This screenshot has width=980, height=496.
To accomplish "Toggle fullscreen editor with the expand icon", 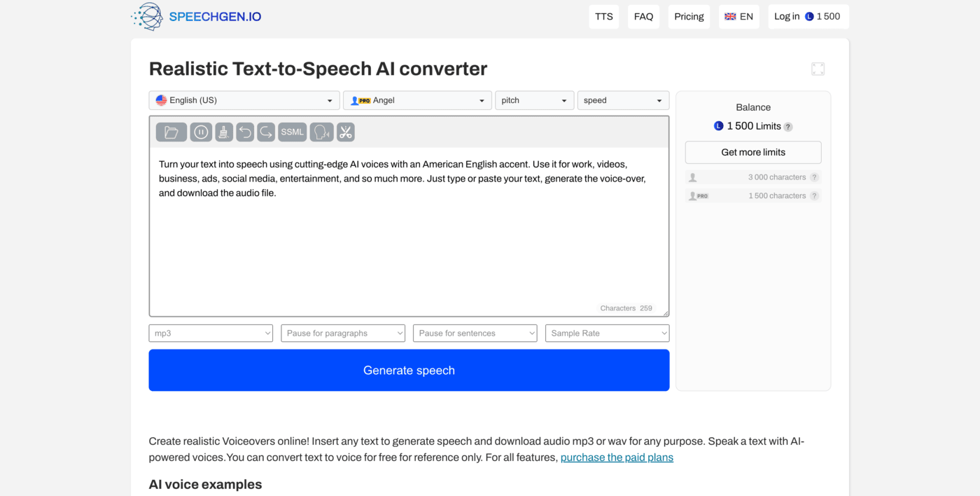I will (x=818, y=69).
